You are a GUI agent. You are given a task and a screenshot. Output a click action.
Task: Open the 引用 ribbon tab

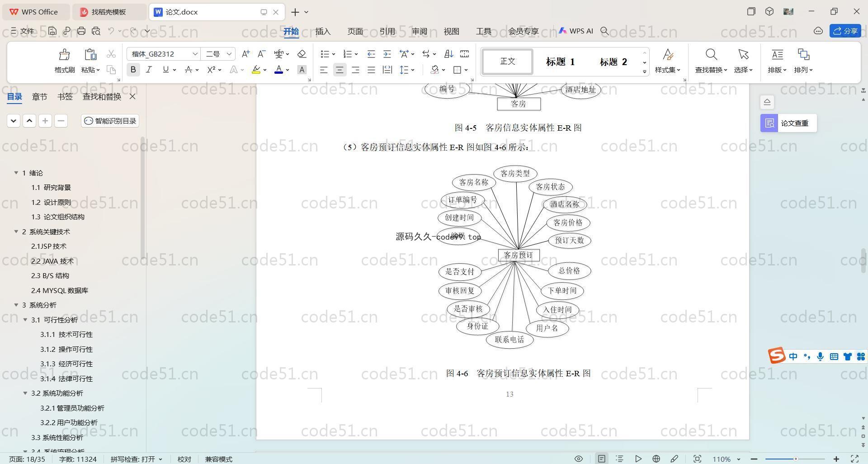click(x=387, y=31)
